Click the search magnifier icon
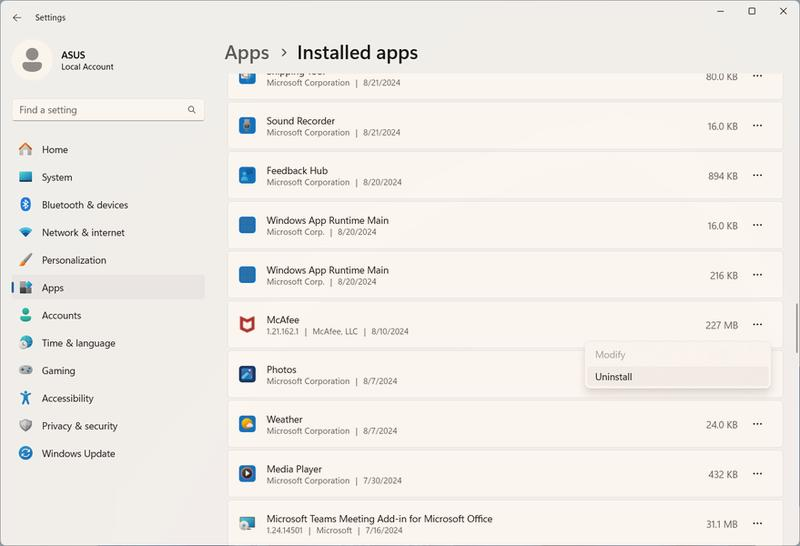This screenshot has height=546, width=800. pyautogui.click(x=191, y=110)
